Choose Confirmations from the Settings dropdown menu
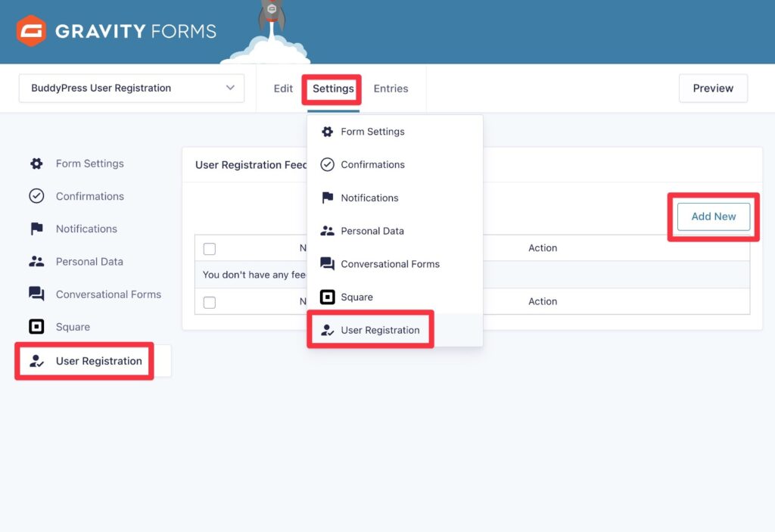This screenshot has width=775, height=532. (372, 164)
